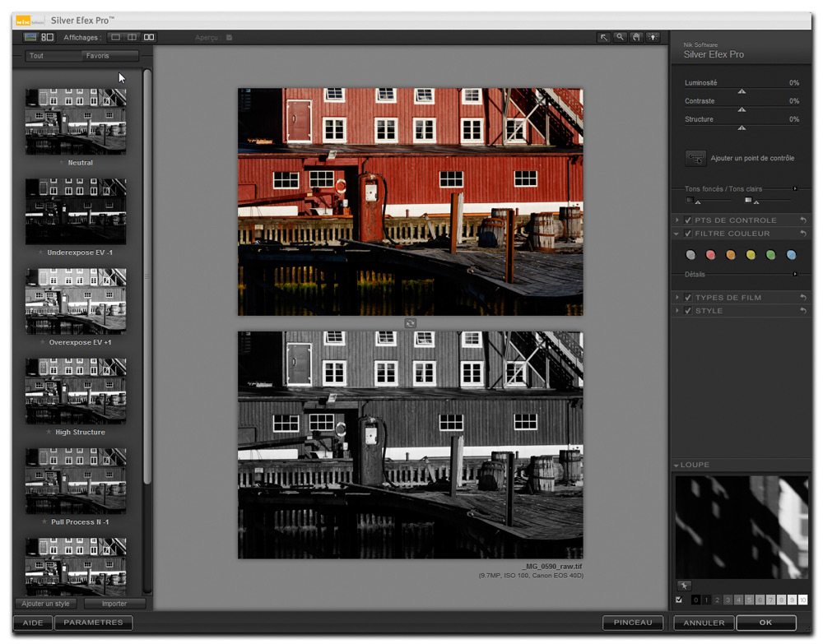The height and width of the screenshot is (644, 823).
Task: Select the zoom magnifier tool
Action: [x=620, y=37]
